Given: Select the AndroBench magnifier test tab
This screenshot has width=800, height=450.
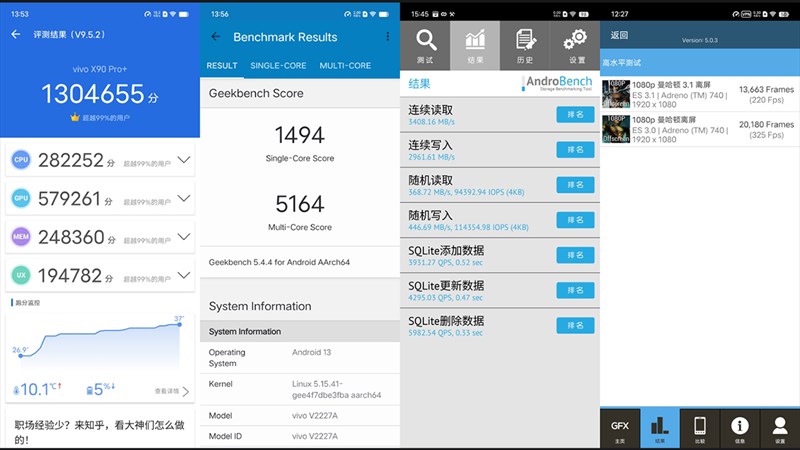Looking at the screenshot, I should click(425, 45).
